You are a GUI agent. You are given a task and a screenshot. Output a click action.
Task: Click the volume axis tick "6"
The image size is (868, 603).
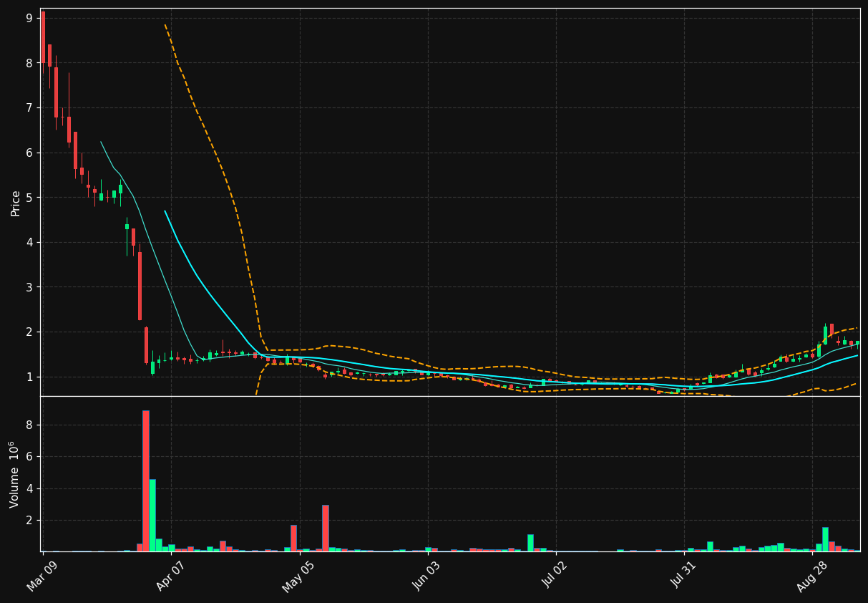pyautogui.click(x=29, y=456)
